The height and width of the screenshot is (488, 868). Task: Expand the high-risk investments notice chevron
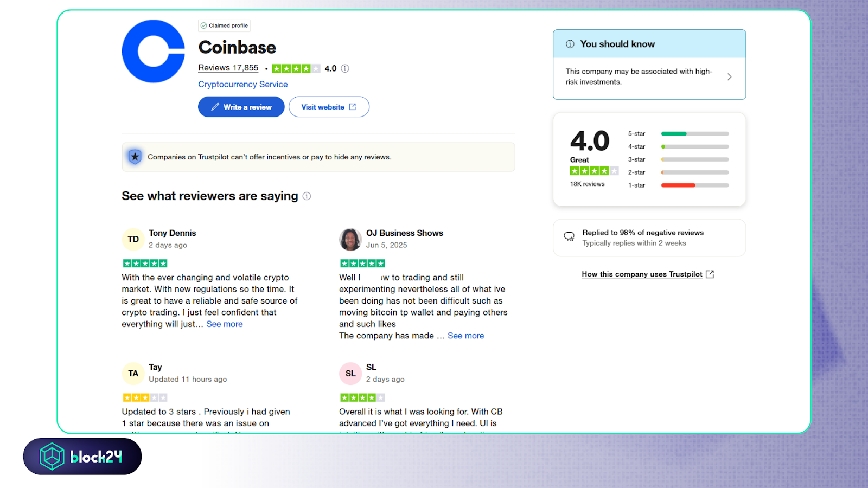tap(730, 77)
